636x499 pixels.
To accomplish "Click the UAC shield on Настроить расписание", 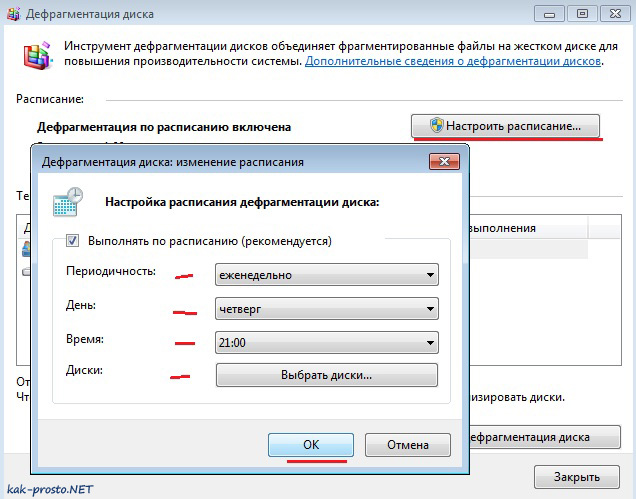I will tap(437, 125).
